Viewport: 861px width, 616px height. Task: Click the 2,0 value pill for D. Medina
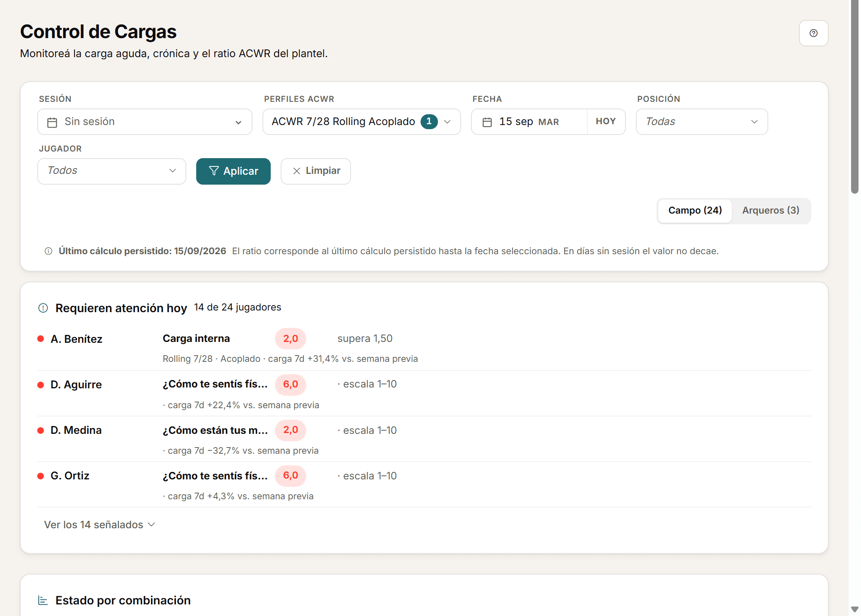point(291,431)
